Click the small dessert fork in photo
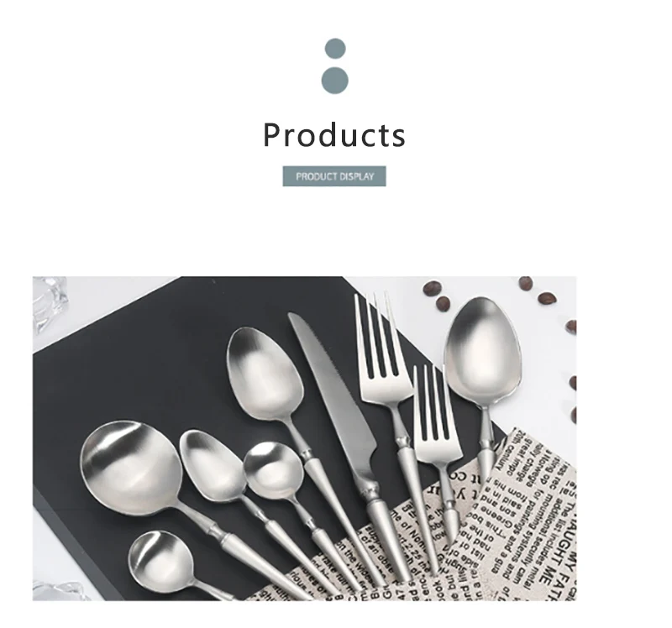The image size is (672, 628). (437, 450)
